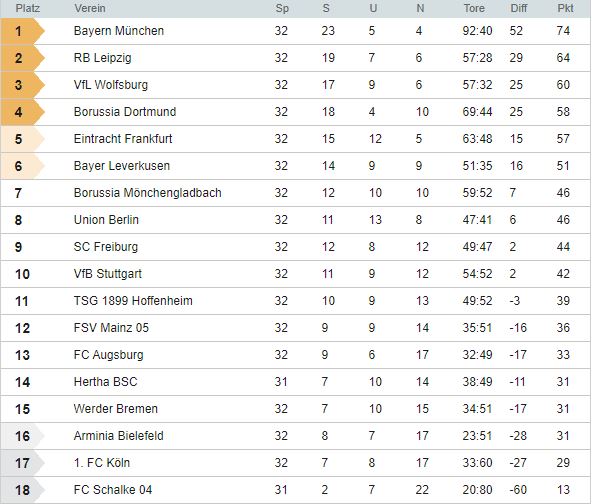The height and width of the screenshot is (504, 592).
Task: Select the Eintracht Frankfurt row
Action: [x=296, y=139]
